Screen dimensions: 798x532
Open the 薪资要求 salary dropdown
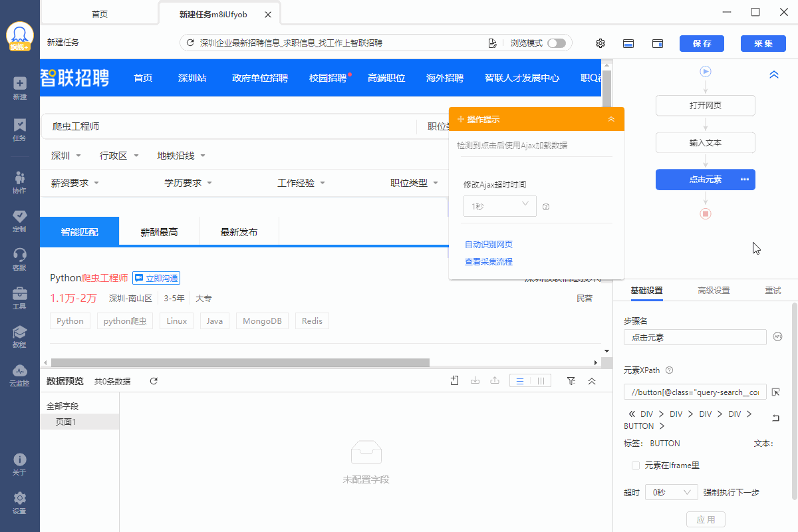(x=74, y=183)
